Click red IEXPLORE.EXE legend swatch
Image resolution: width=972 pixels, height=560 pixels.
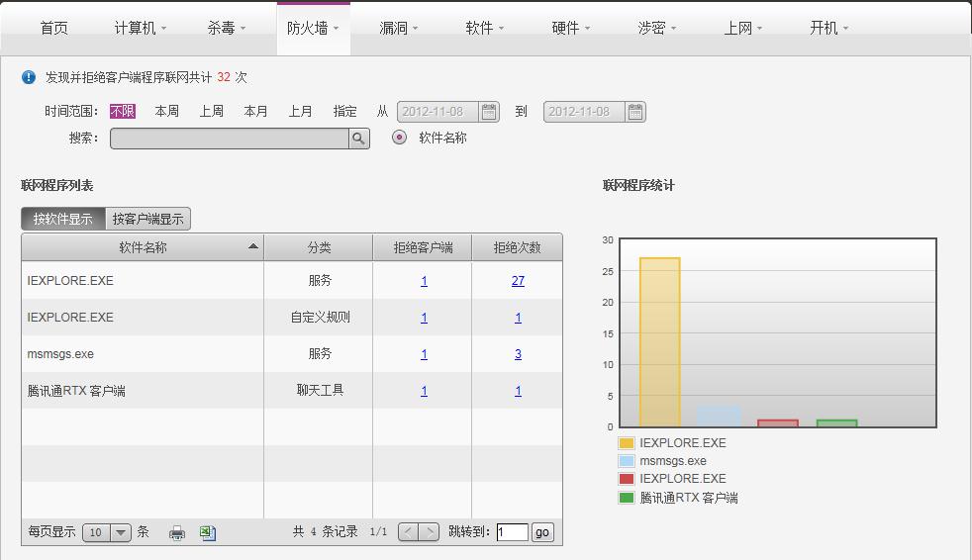pyautogui.click(x=627, y=479)
